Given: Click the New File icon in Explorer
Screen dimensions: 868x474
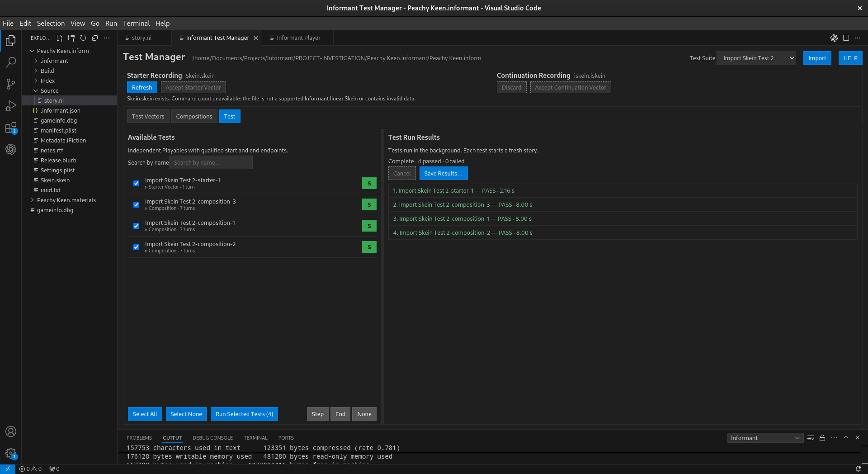Looking at the screenshot, I should tap(60, 38).
